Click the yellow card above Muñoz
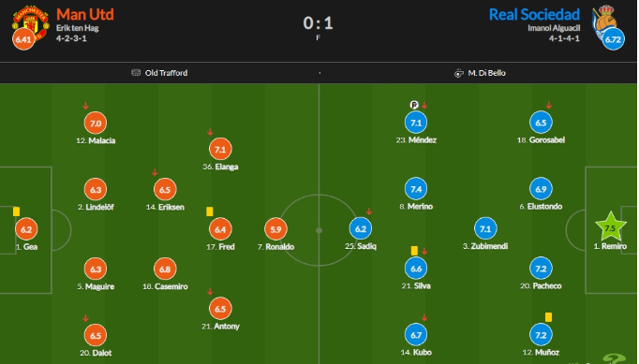 point(548,317)
